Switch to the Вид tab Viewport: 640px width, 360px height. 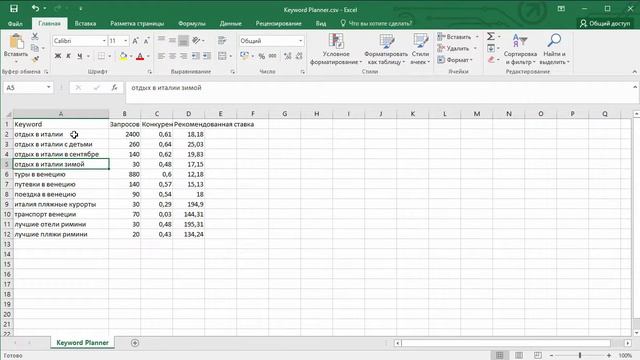(321, 24)
